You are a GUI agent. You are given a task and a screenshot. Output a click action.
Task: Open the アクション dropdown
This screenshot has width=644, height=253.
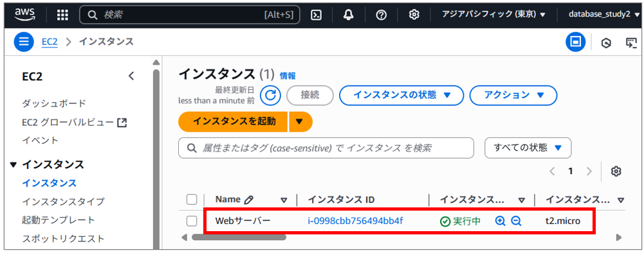tap(513, 95)
